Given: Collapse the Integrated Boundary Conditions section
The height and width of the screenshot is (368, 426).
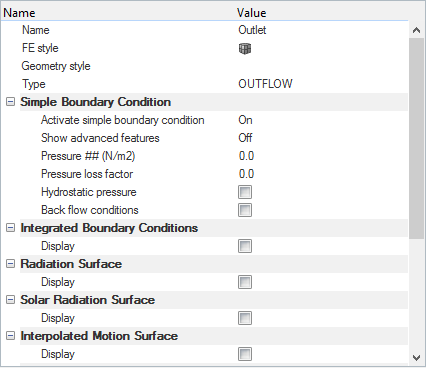Looking at the screenshot, I should pyautogui.click(x=11, y=228).
